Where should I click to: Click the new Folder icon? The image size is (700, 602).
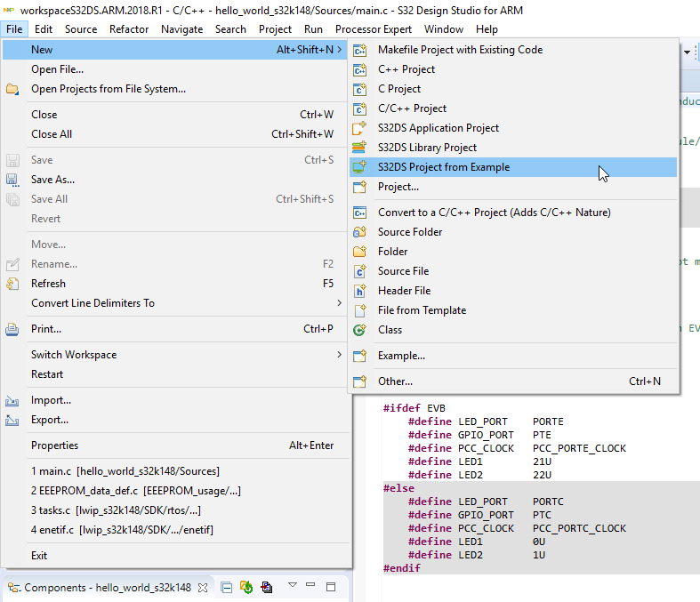tap(360, 252)
